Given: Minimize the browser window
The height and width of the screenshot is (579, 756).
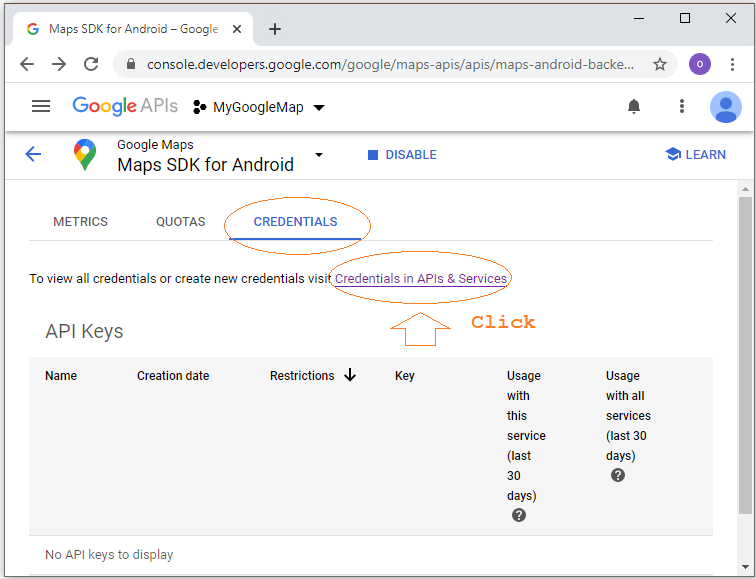Looking at the screenshot, I should pos(639,18).
